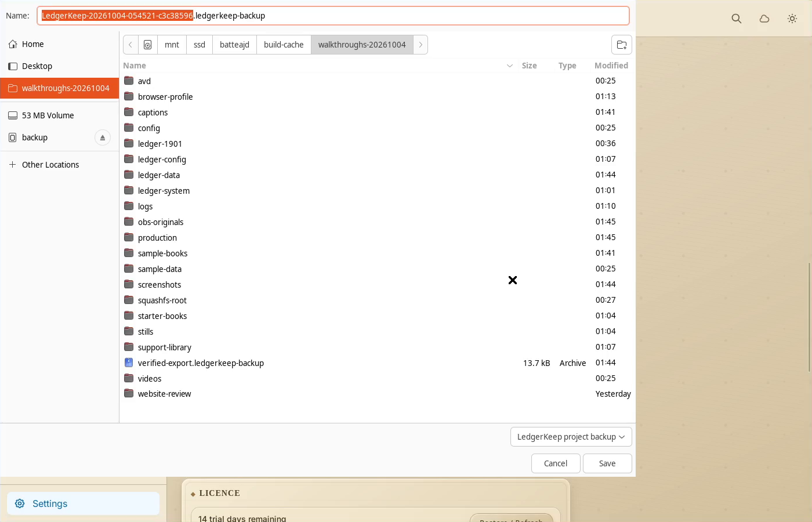Select the build-cache path segment
This screenshot has height=522, width=812.
click(x=284, y=45)
